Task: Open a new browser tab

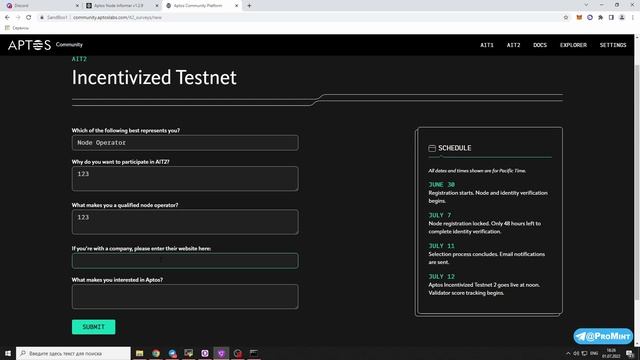Action: 249,6
